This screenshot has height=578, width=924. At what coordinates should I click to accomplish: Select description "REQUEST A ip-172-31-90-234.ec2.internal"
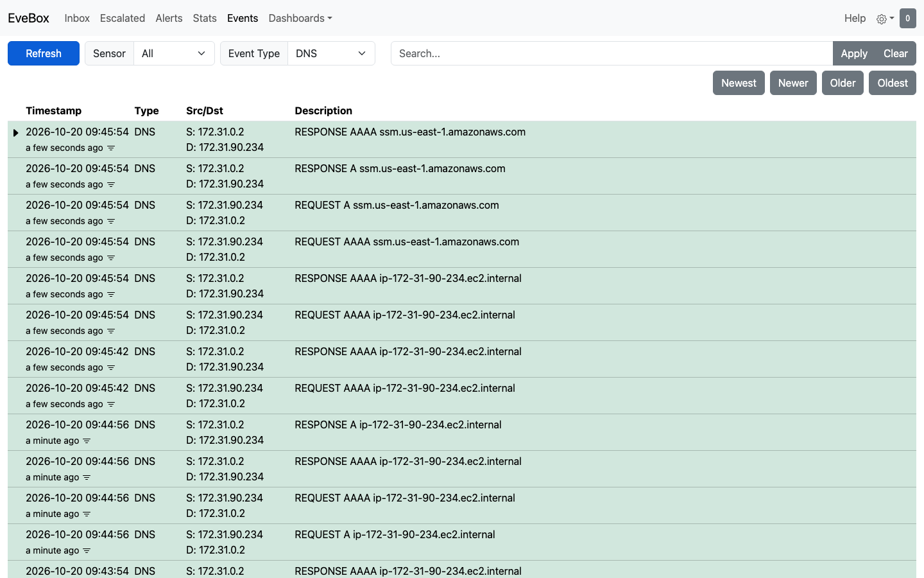point(395,534)
